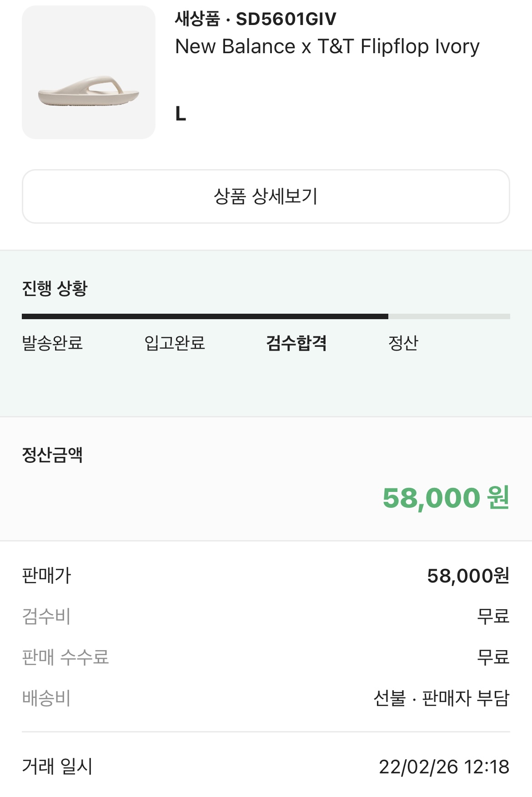Click the green 58,000 원 settlement amount
The image size is (532, 797).
click(x=446, y=497)
